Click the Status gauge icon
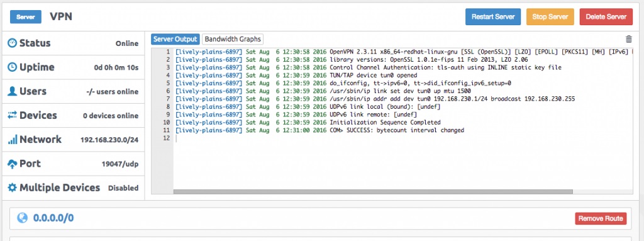 (13, 43)
